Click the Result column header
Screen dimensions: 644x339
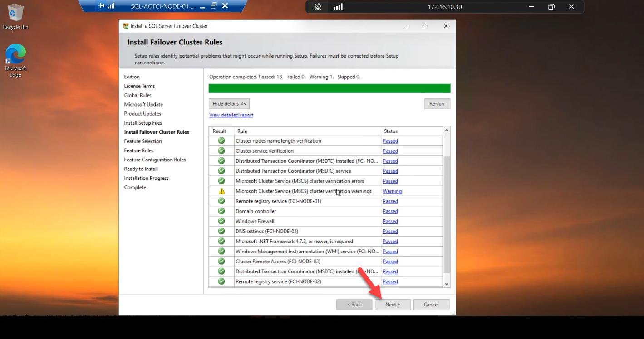[221, 131]
